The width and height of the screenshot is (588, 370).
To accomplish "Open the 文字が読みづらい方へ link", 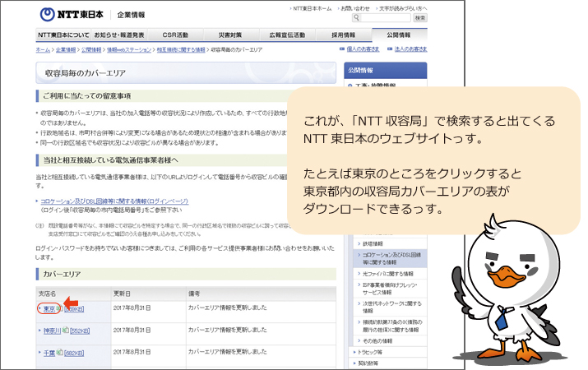I will [x=403, y=8].
